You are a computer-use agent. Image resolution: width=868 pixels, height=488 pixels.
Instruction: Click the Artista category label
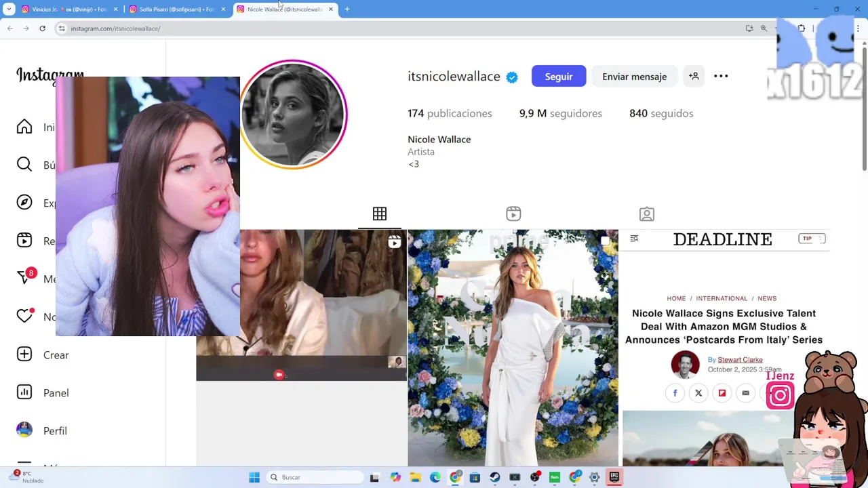pos(421,152)
